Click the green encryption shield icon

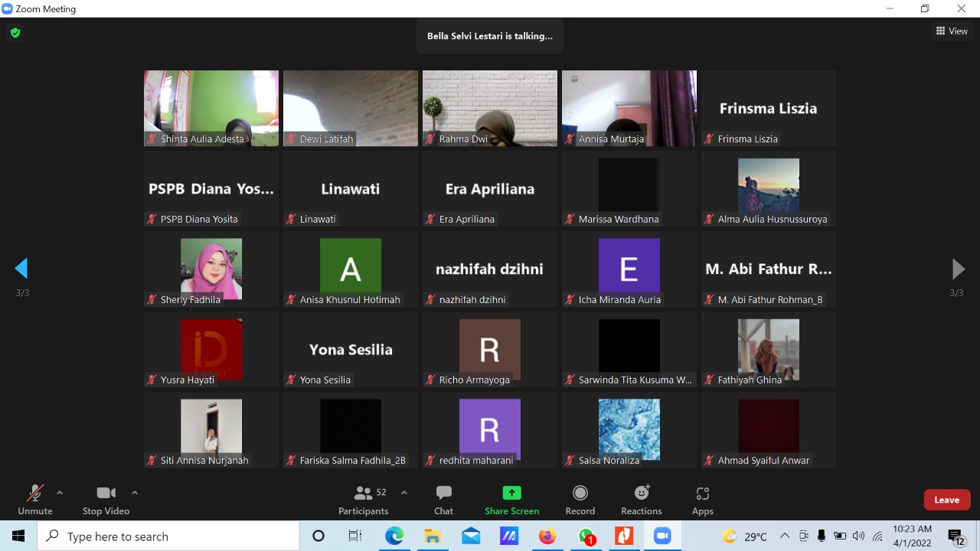tap(15, 33)
